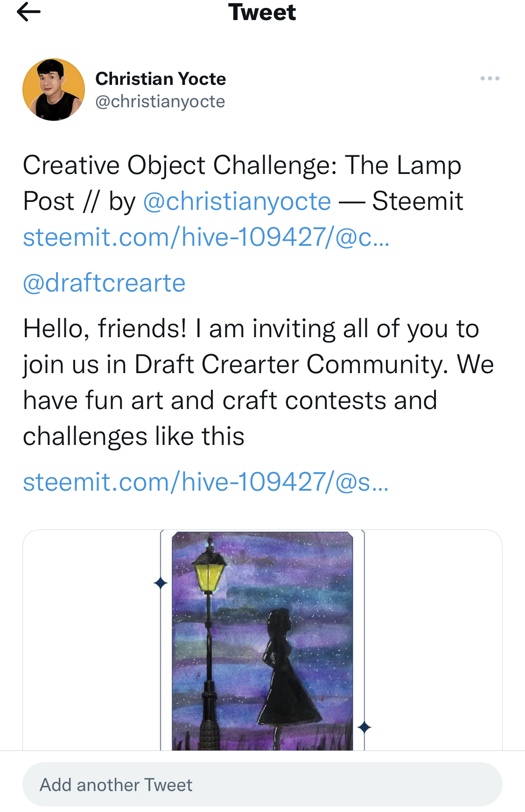This screenshot has width=525, height=812.
Task: Tap the 'Creative Object Challenge: The Lamp' text
Action: point(242,166)
